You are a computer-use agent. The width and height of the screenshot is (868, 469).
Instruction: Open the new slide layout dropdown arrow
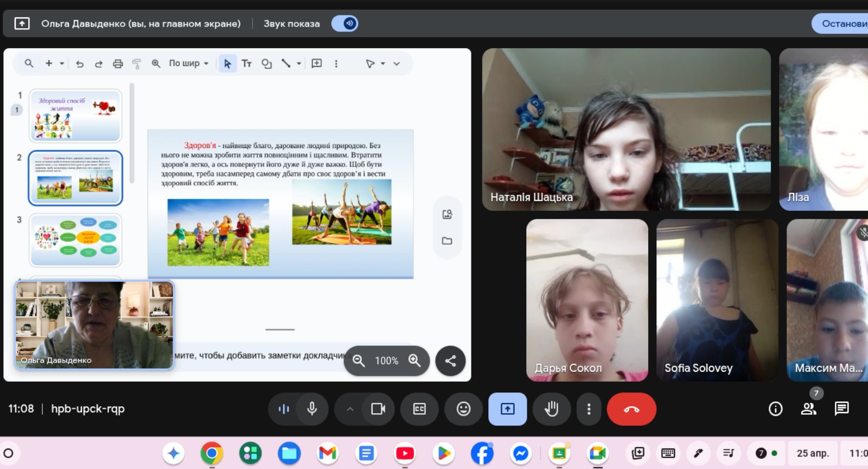(x=62, y=63)
